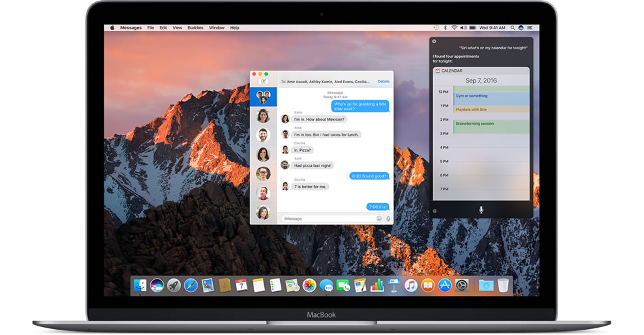The height and width of the screenshot is (335, 644).
Task: Open the View menu
Action: coord(177,28)
